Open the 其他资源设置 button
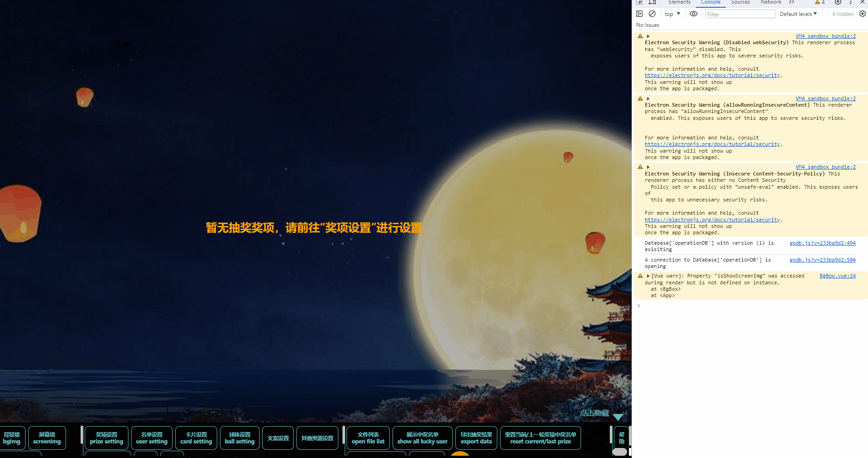 (x=317, y=438)
